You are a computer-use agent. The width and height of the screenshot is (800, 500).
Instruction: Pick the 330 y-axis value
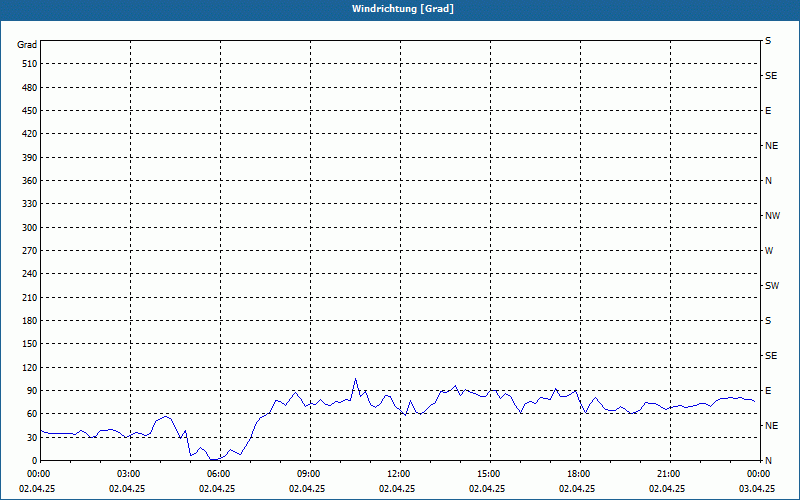coord(30,204)
